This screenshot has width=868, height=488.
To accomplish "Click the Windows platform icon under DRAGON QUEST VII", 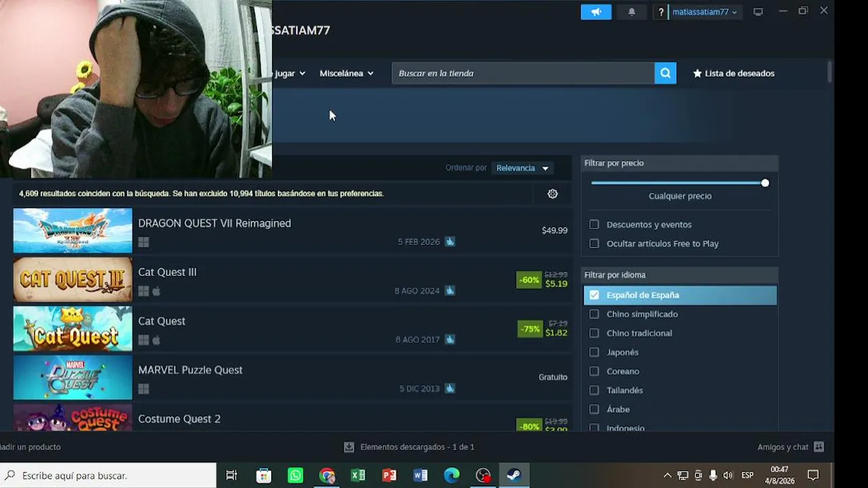I will pos(144,242).
